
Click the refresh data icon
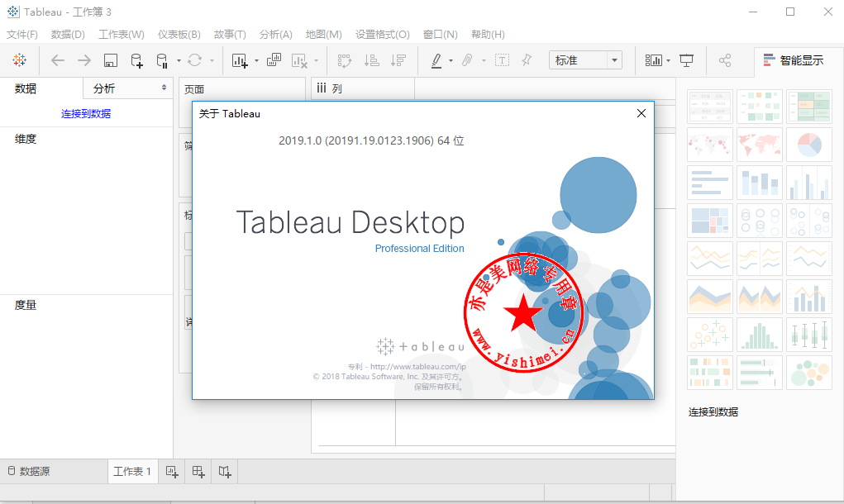[x=195, y=60]
